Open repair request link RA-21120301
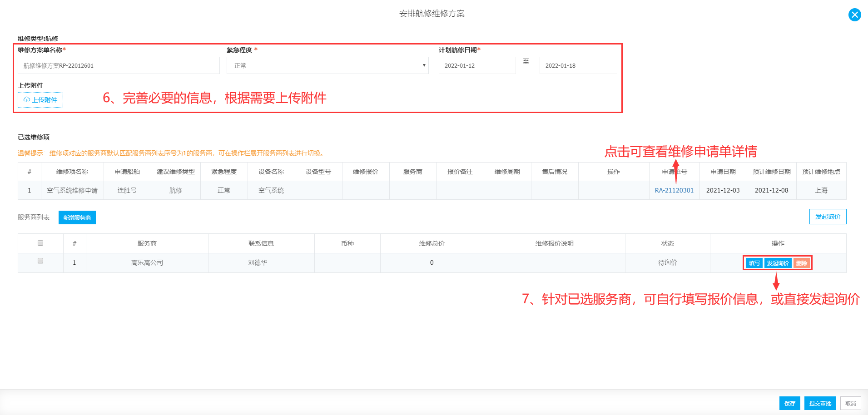Image resolution: width=868 pixels, height=415 pixels. click(x=674, y=190)
